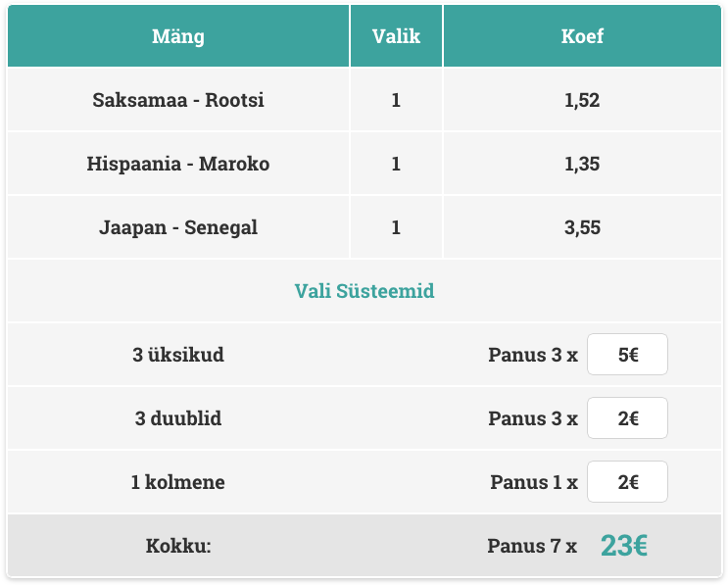The width and height of the screenshot is (728, 585).
Task: Click the 23€ total amount
Action: 623,546
